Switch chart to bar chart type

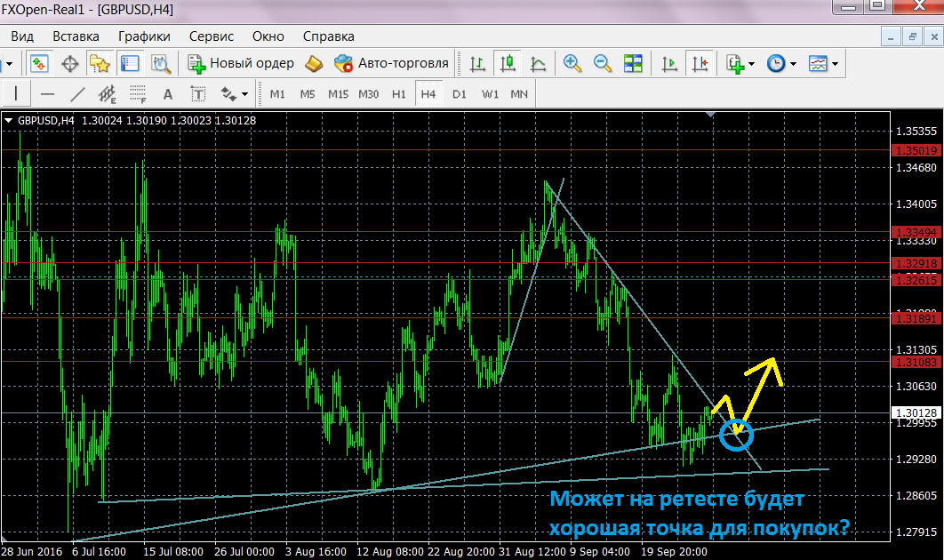[x=477, y=63]
